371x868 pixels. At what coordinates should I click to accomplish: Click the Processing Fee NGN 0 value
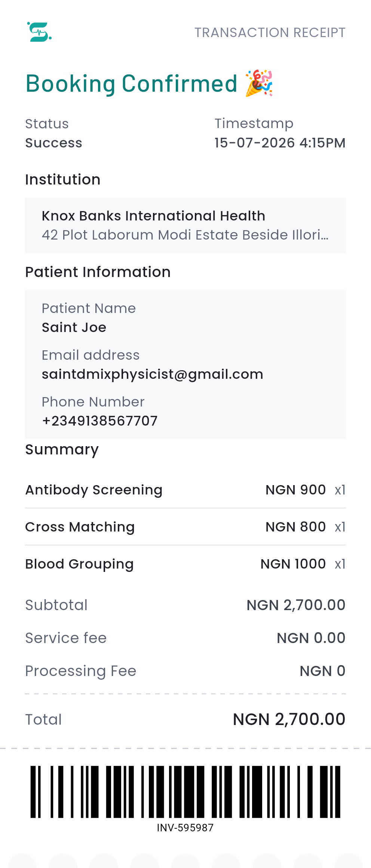323,671
